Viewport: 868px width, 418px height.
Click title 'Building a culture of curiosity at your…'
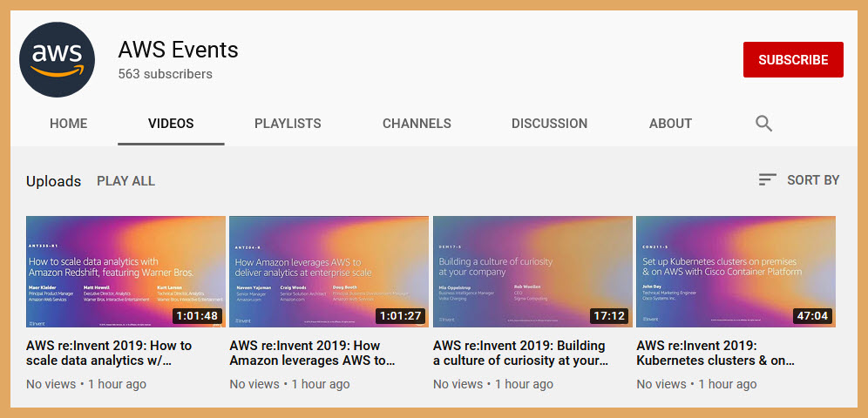click(520, 353)
